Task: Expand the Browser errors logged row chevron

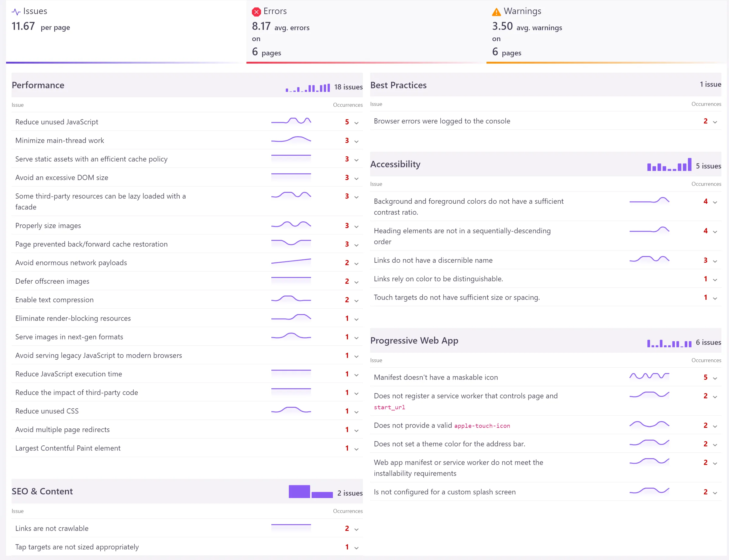Action: (715, 122)
